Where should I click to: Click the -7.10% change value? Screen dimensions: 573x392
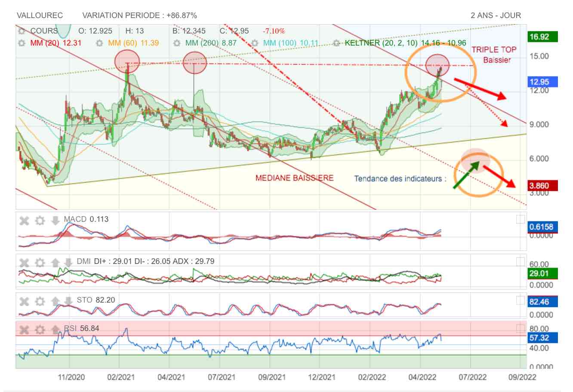tap(274, 31)
